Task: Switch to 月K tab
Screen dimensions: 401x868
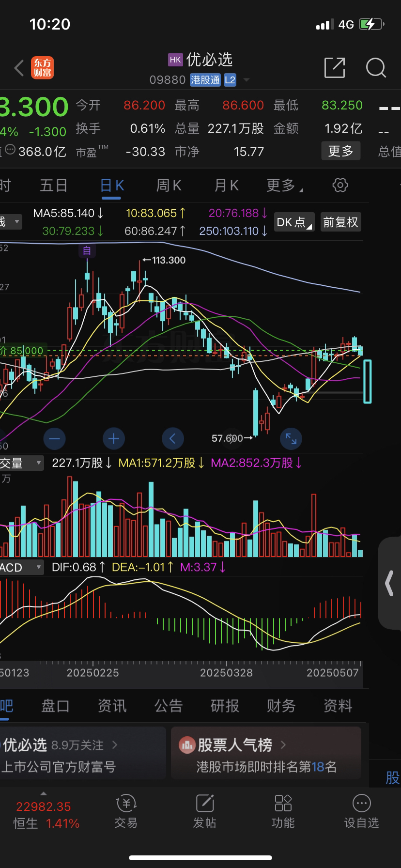Action: pyautogui.click(x=226, y=185)
